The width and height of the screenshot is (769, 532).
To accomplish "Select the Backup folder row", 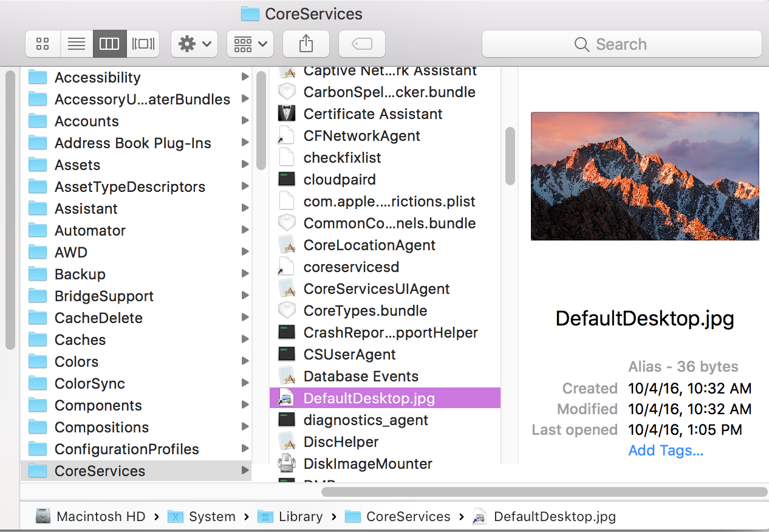I will pyautogui.click(x=137, y=274).
